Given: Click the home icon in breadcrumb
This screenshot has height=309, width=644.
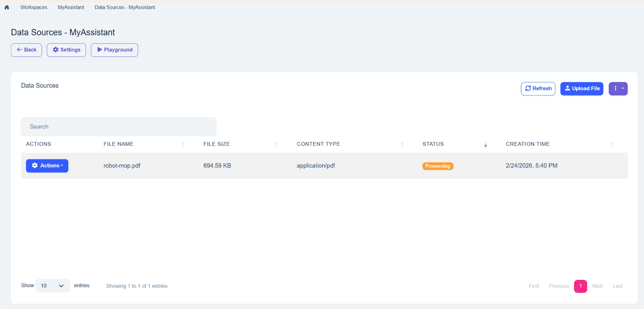Looking at the screenshot, I should click(7, 8).
